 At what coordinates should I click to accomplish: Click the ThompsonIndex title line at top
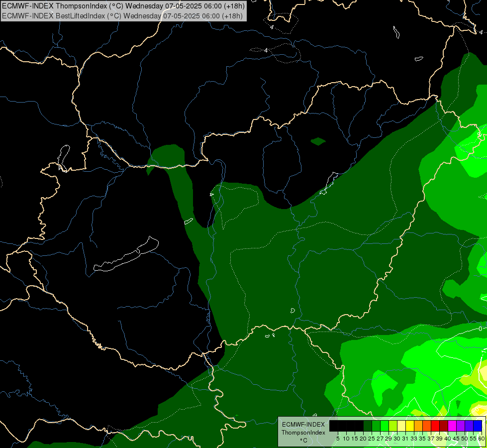point(123,5)
